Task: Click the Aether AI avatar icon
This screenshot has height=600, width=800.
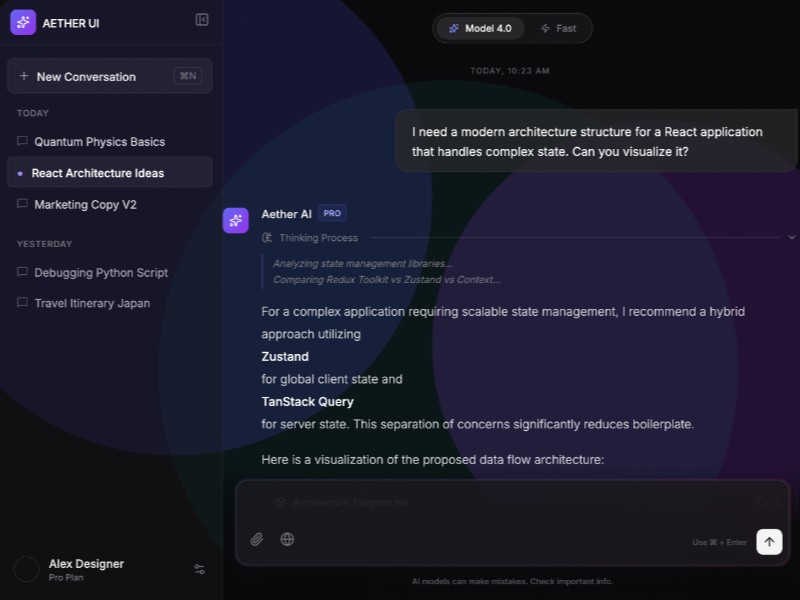Action: pos(236,220)
